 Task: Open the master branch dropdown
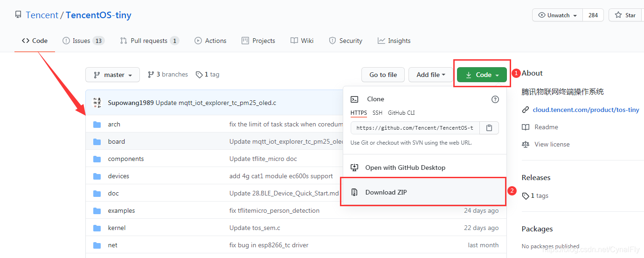tap(113, 75)
